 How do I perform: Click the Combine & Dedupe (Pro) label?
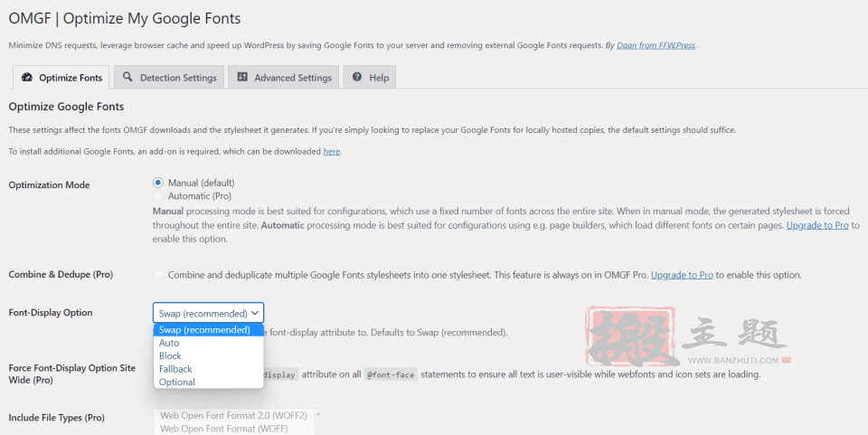click(x=61, y=274)
